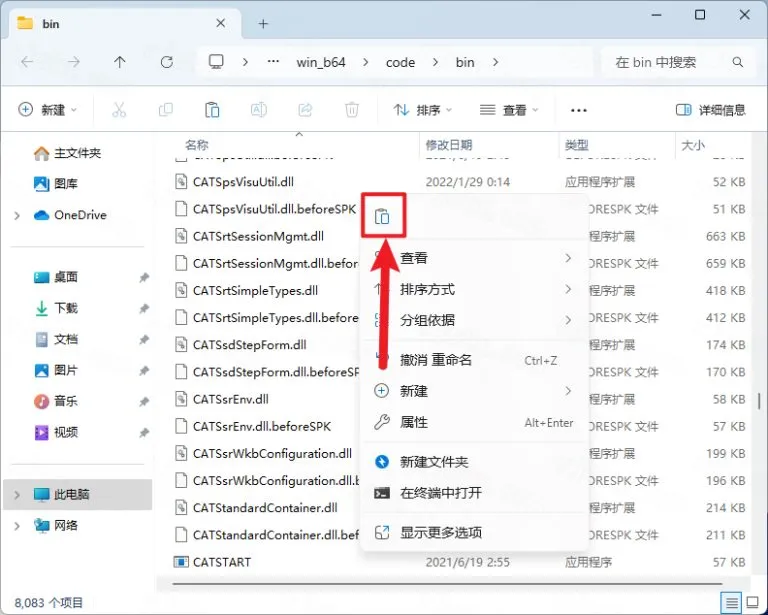
Task: Click the toolbar copy icon
Action: (x=166, y=110)
